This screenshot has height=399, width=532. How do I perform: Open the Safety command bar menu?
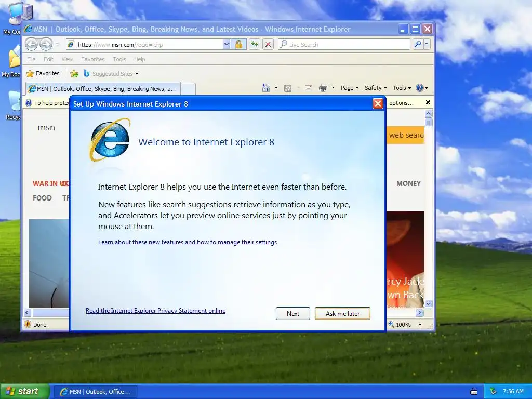point(376,88)
